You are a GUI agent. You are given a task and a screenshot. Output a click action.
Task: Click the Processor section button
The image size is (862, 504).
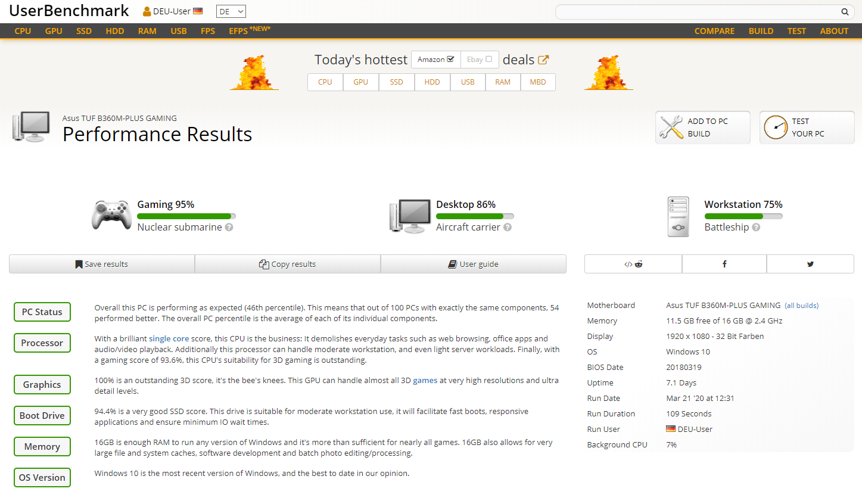click(42, 343)
